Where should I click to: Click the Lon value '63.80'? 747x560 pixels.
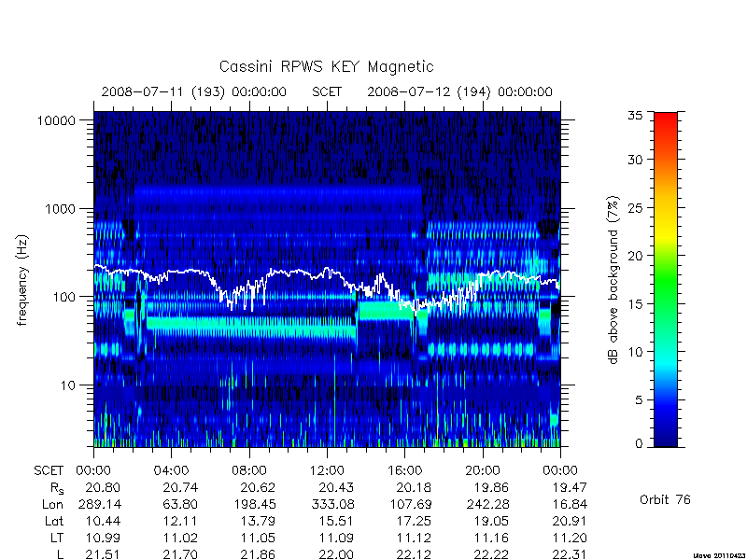180,504
